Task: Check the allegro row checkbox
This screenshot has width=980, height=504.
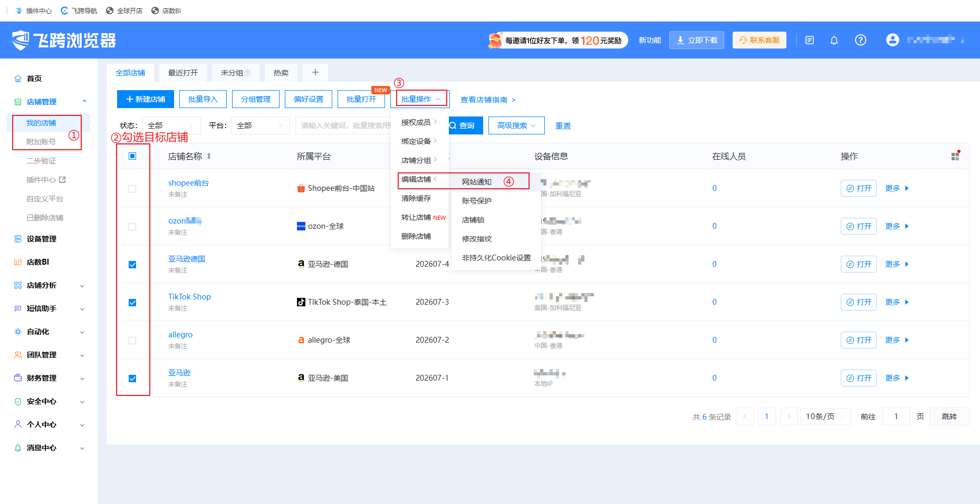Action: coord(132,340)
